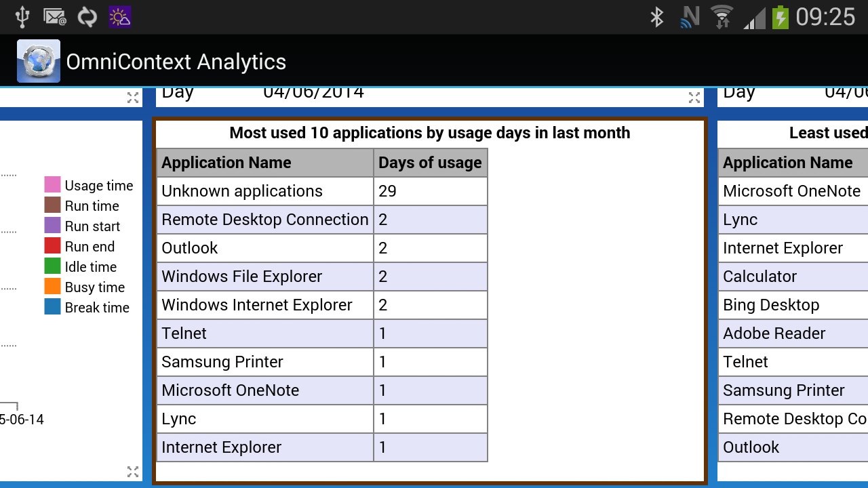The width and height of the screenshot is (868, 488).
Task: Tap the USB connection status icon
Action: pyautogui.click(x=22, y=17)
